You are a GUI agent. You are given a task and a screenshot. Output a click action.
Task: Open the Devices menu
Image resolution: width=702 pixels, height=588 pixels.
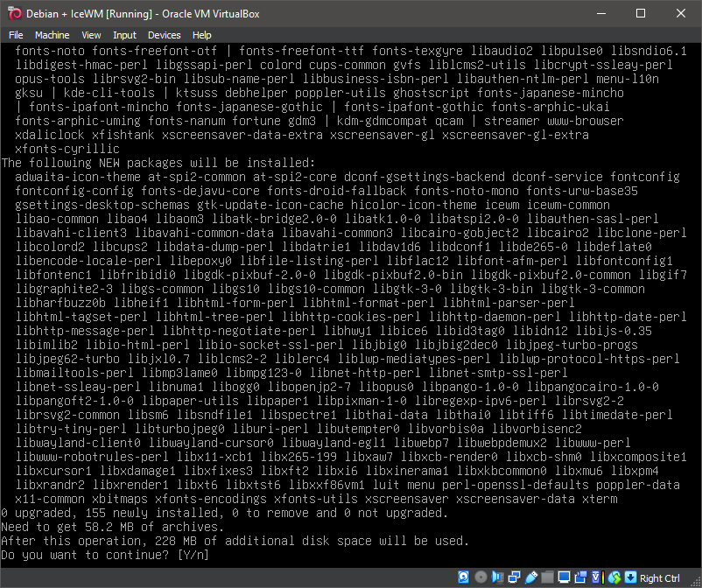[x=166, y=35]
